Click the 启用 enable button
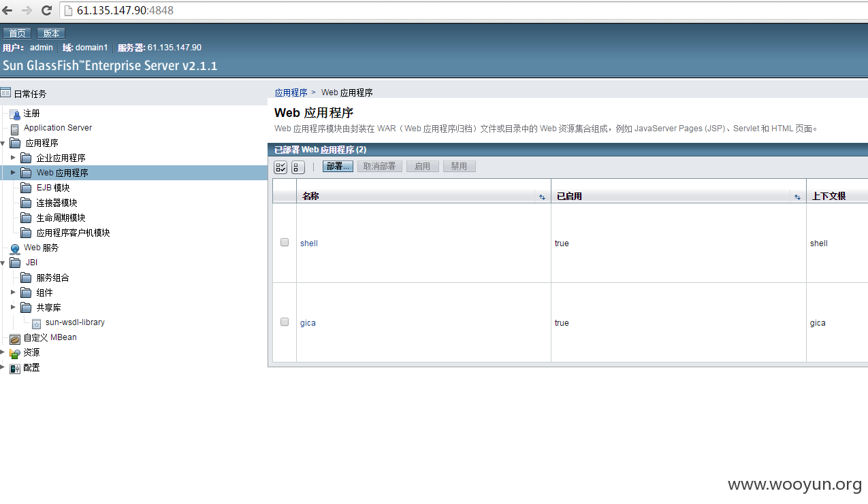 (423, 166)
